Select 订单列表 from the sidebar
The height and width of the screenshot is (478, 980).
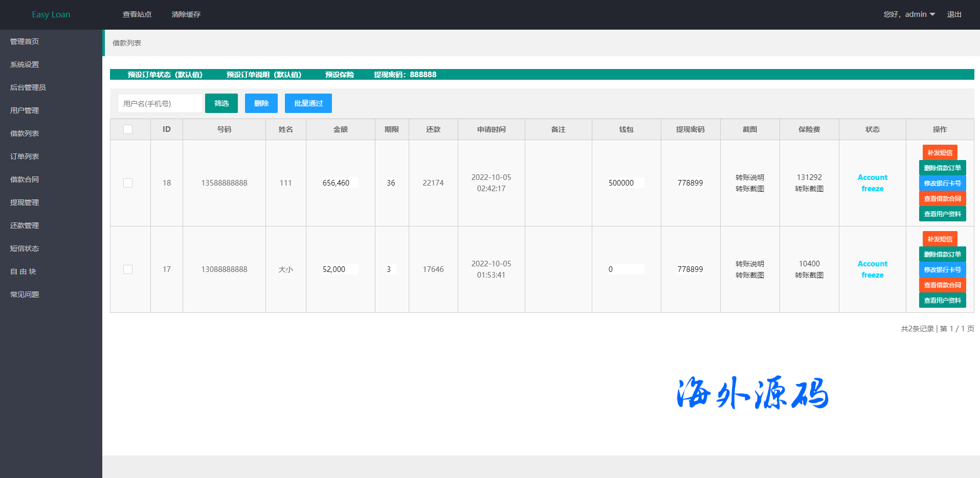coord(25,156)
